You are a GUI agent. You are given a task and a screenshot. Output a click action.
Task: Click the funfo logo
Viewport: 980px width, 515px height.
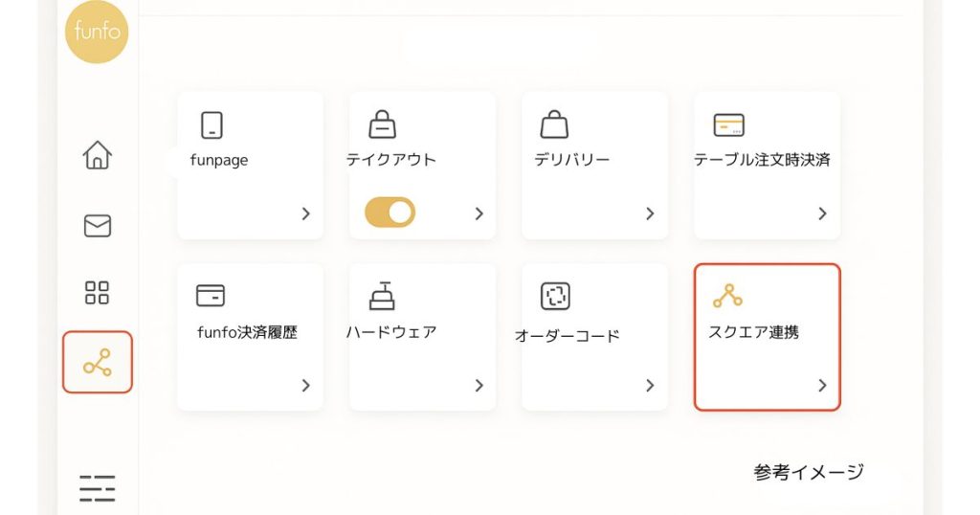[x=97, y=32]
